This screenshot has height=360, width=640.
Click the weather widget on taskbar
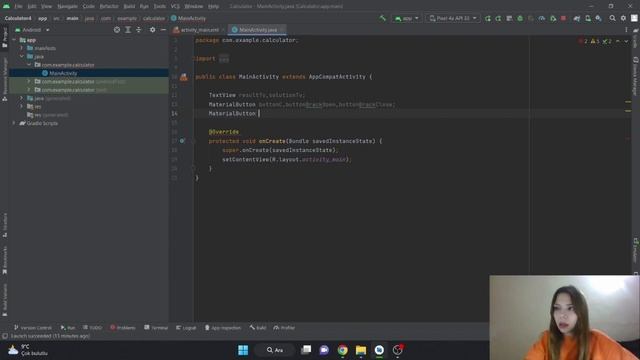(x=28, y=350)
